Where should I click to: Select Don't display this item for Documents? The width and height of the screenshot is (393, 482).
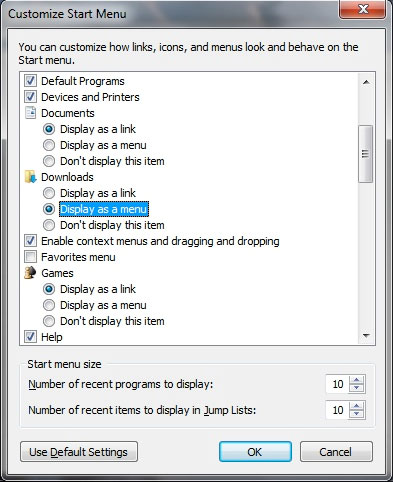pos(49,161)
